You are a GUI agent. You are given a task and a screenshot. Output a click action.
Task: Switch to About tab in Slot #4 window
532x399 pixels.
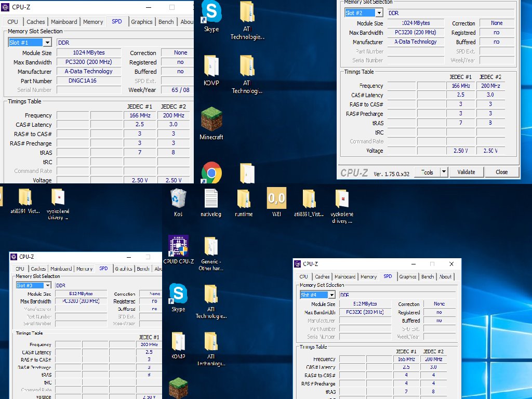pyautogui.click(x=445, y=277)
